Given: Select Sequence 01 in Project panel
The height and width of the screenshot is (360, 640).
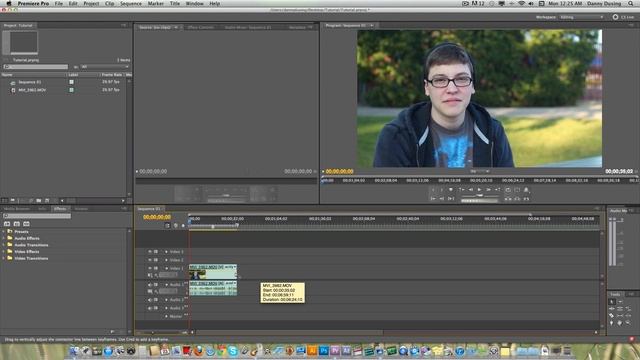Looking at the screenshot, I should pyautogui.click(x=29, y=82).
